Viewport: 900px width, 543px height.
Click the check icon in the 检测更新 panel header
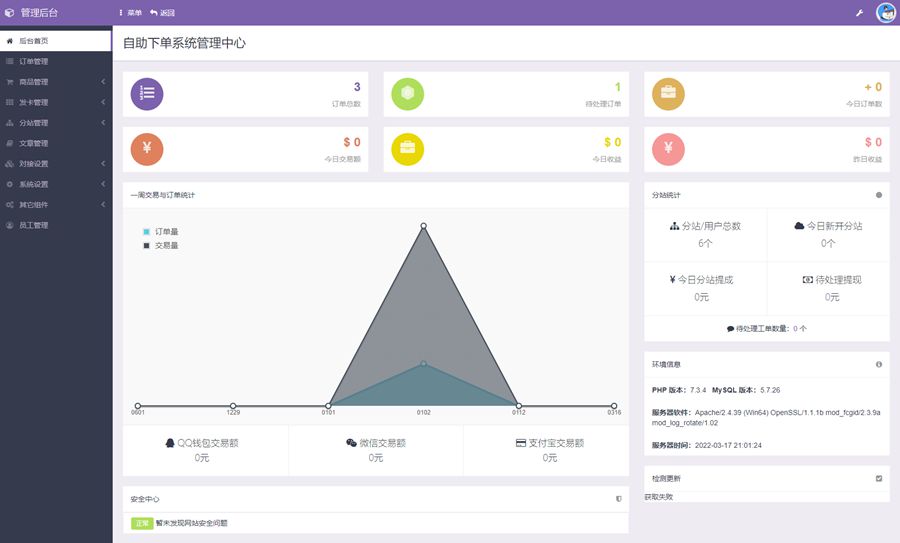point(879,478)
